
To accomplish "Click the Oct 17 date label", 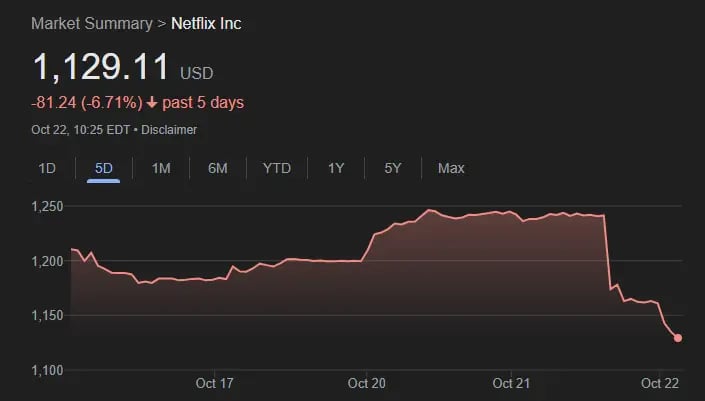I will (x=214, y=383).
